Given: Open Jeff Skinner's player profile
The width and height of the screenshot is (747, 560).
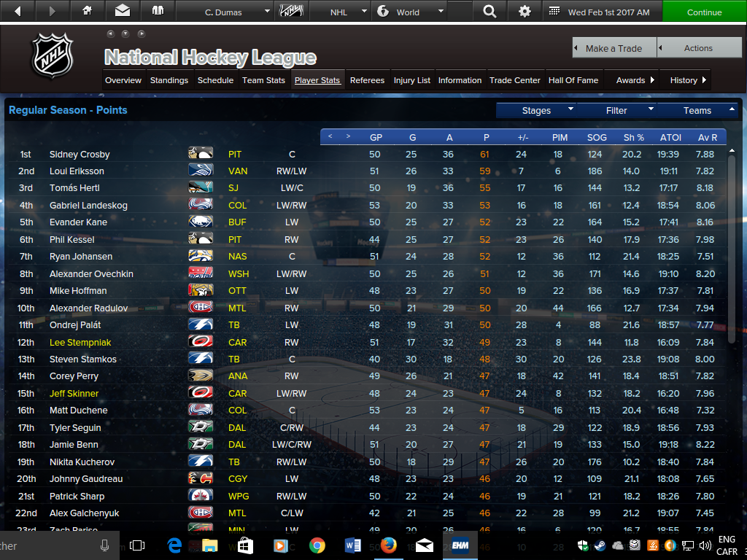Looking at the screenshot, I should 74,393.
